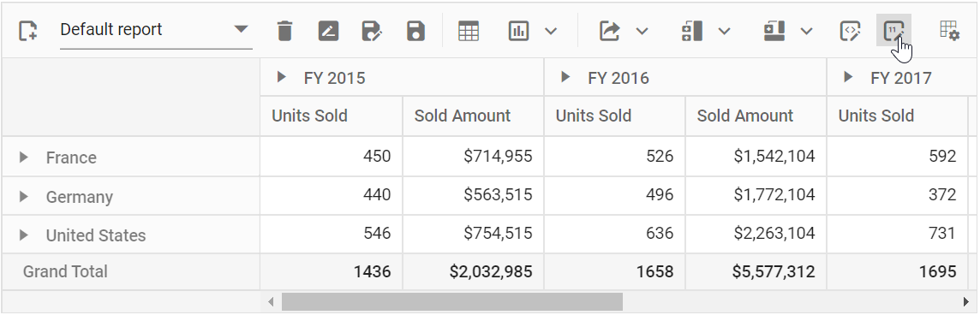Viewport: 980px width, 315px height.
Task: Save the report using the floppy disk icon
Action: click(415, 31)
